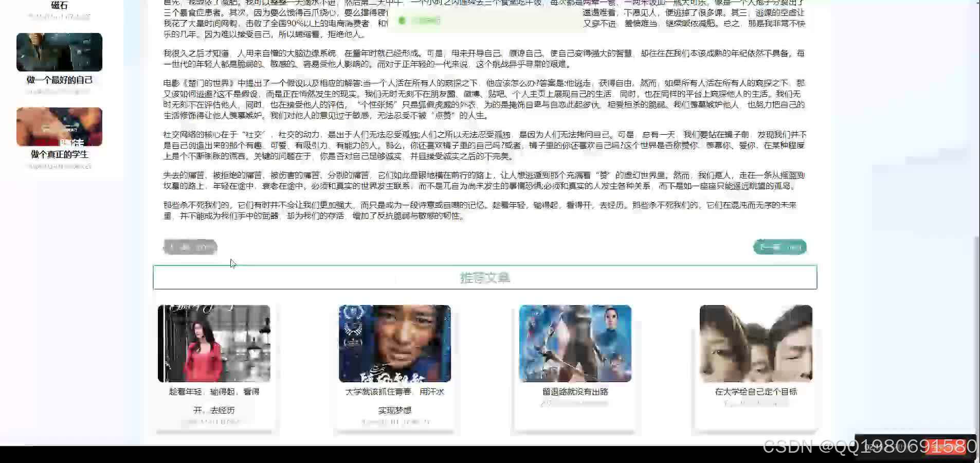
Task: Click the 做个真正的学生 sidebar thumbnail
Action: (x=59, y=127)
